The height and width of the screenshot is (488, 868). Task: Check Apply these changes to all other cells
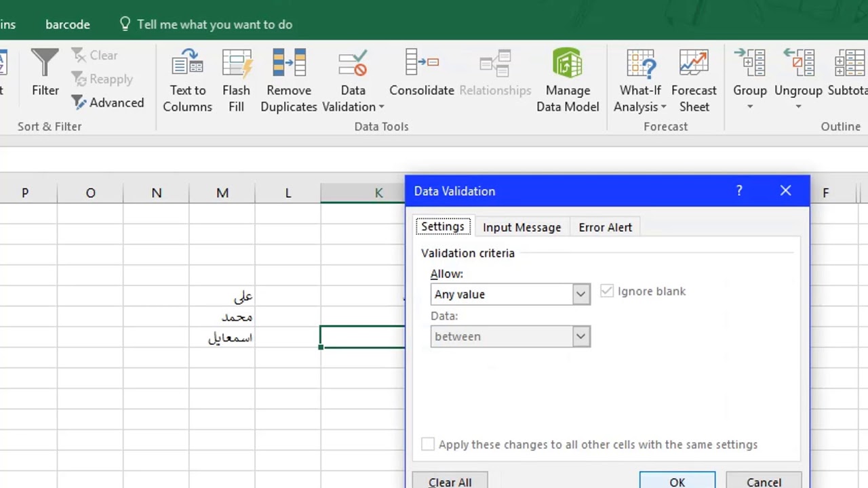tap(428, 445)
